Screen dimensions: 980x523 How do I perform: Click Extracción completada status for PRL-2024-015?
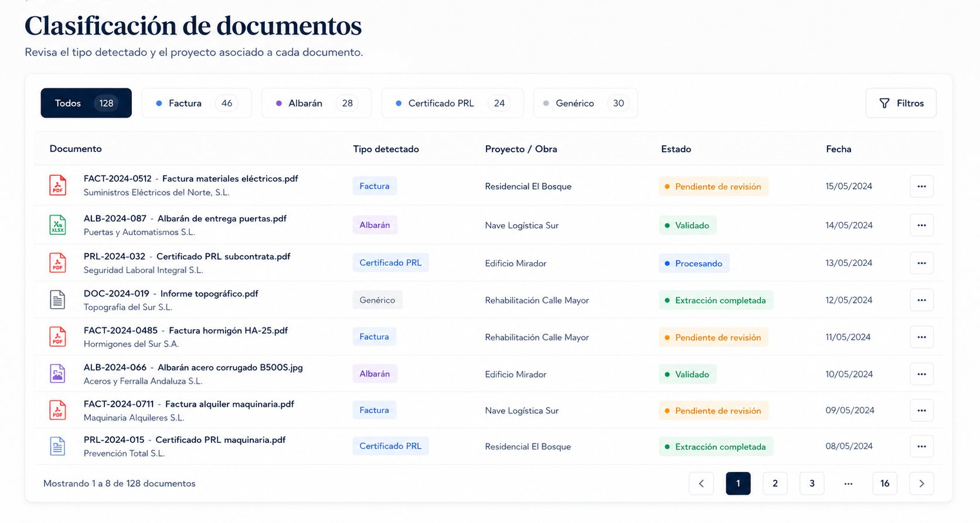coord(716,447)
